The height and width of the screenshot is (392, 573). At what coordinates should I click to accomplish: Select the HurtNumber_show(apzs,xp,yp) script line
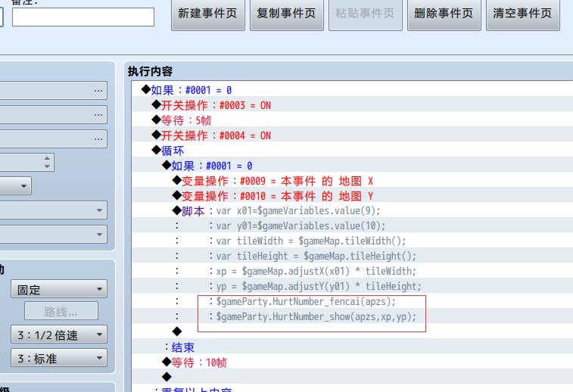tap(352, 316)
